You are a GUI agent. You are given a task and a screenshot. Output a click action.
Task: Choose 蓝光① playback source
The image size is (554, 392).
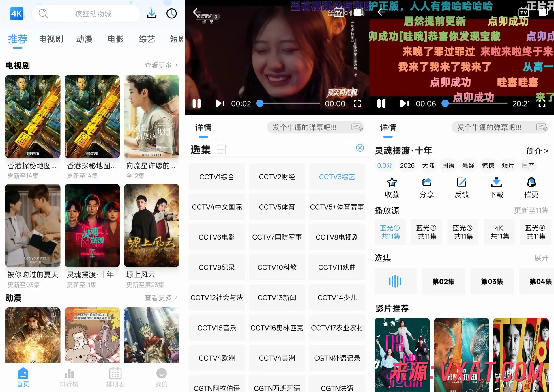click(x=390, y=232)
